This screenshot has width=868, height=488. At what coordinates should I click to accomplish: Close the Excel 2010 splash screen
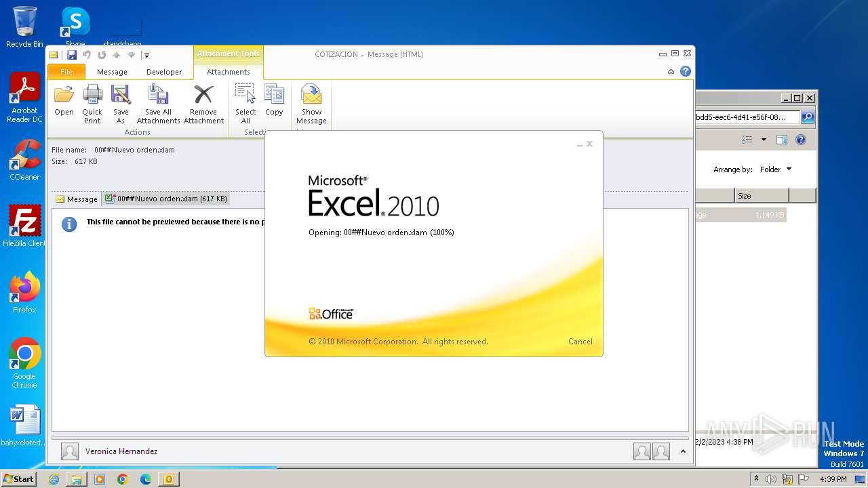coord(590,144)
